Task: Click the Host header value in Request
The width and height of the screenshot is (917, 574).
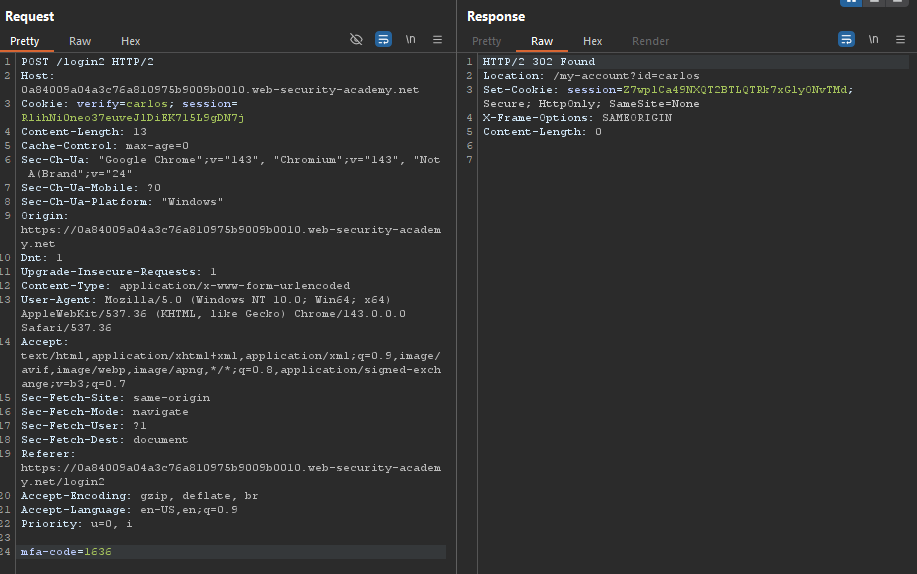Action: (x=220, y=90)
